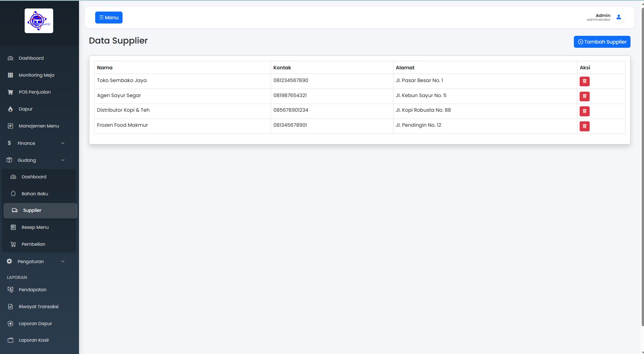Select address Jl. Kebun Sayur No. 5
The height and width of the screenshot is (354, 644).
click(x=421, y=95)
